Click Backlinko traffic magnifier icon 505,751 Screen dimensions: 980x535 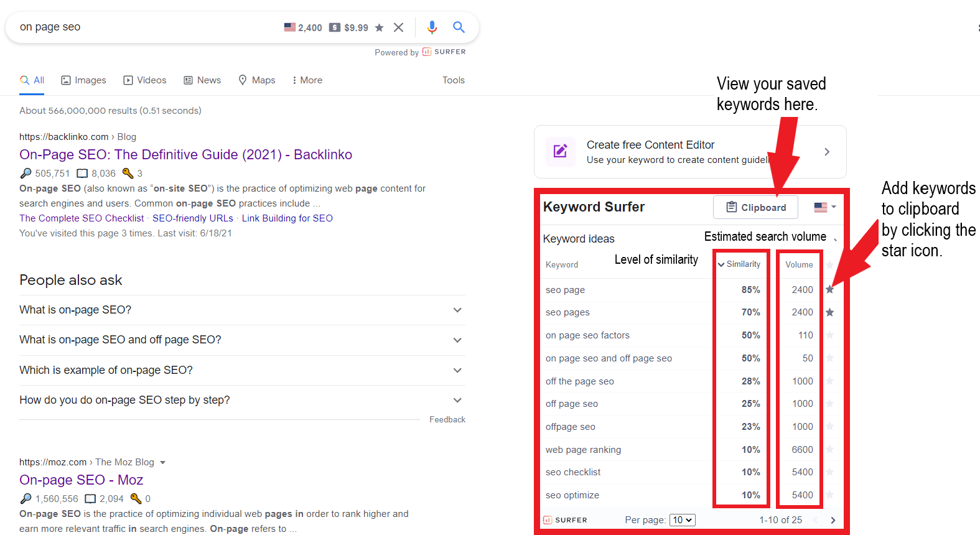pos(26,174)
